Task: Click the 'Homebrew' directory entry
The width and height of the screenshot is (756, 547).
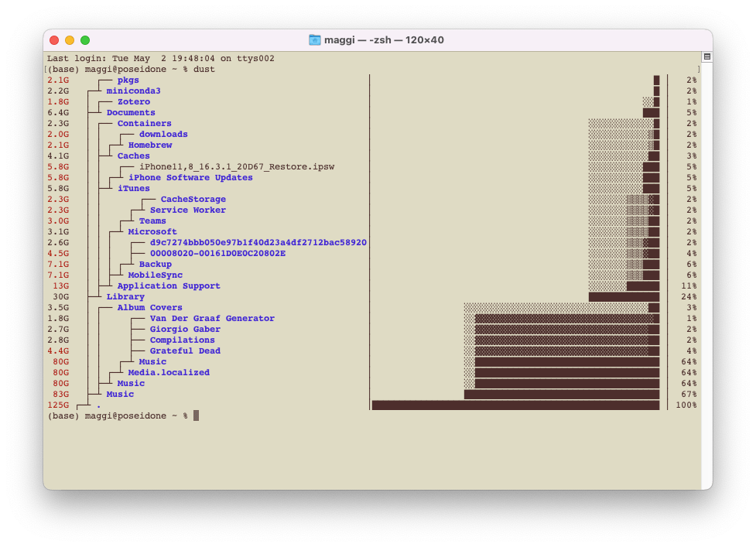Action: [150, 145]
